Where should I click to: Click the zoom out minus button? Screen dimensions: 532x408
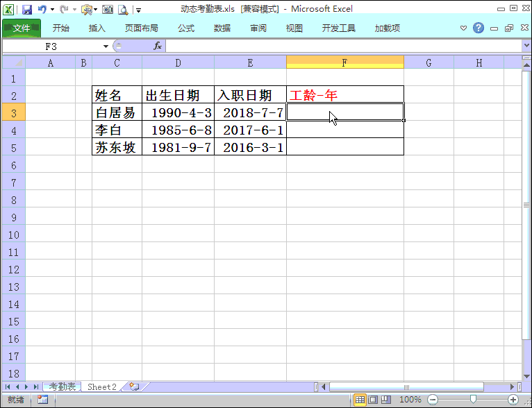[x=433, y=400]
